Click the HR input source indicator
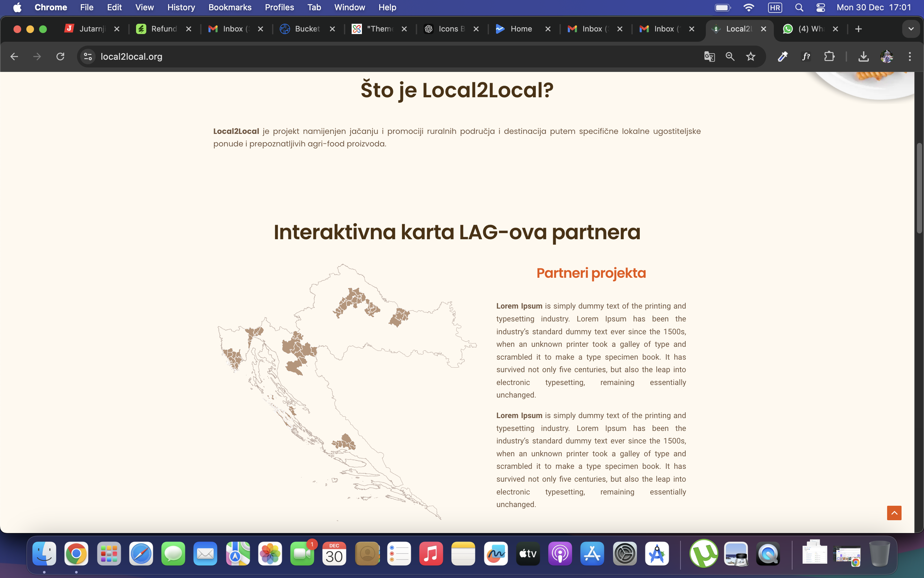This screenshot has width=924, height=578. 775,7
